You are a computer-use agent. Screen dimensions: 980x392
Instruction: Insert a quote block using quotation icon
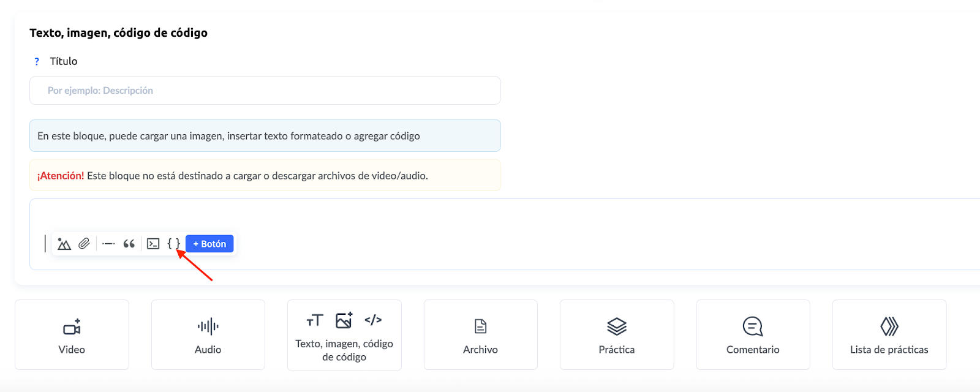[129, 244]
